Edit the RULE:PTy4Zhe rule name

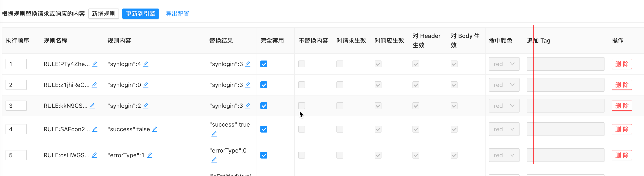[95, 64]
